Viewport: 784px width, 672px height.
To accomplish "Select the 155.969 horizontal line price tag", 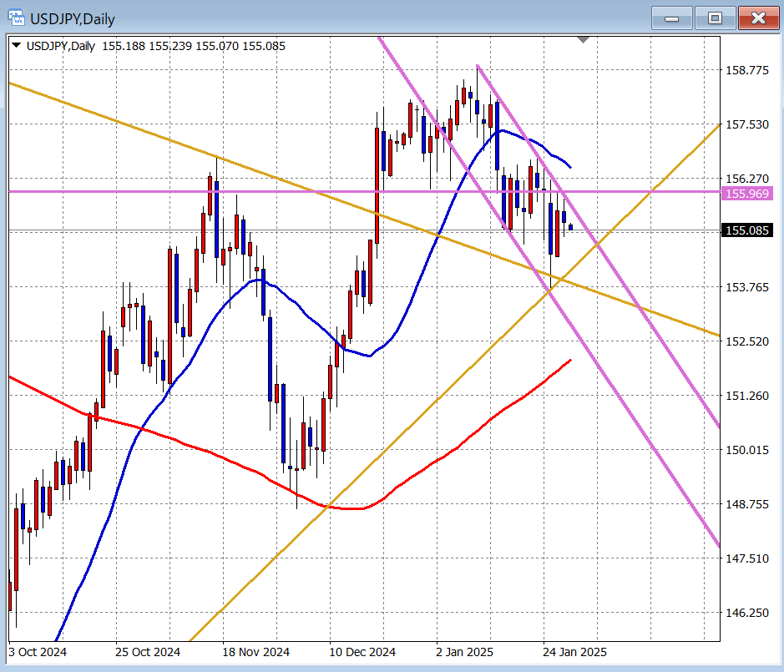I will 747,194.
